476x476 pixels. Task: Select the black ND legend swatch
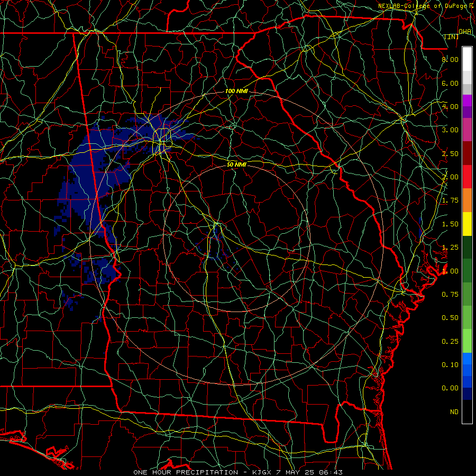click(x=467, y=411)
